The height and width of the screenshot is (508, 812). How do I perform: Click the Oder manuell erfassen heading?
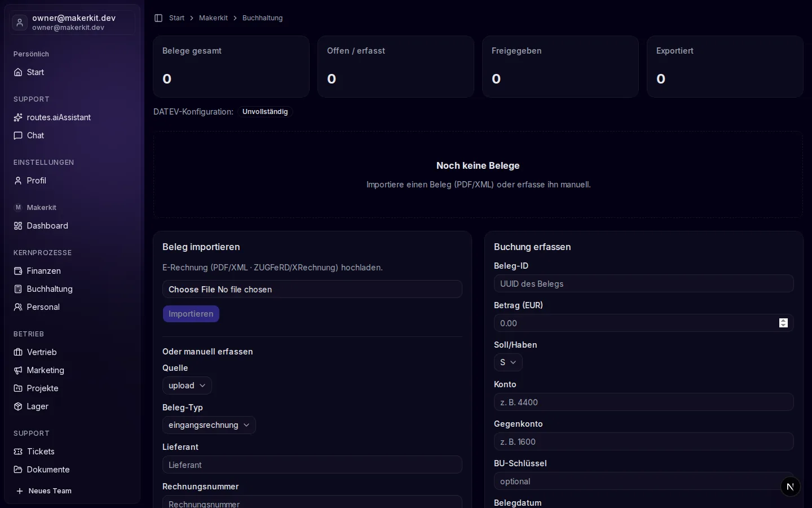pos(208,352)
